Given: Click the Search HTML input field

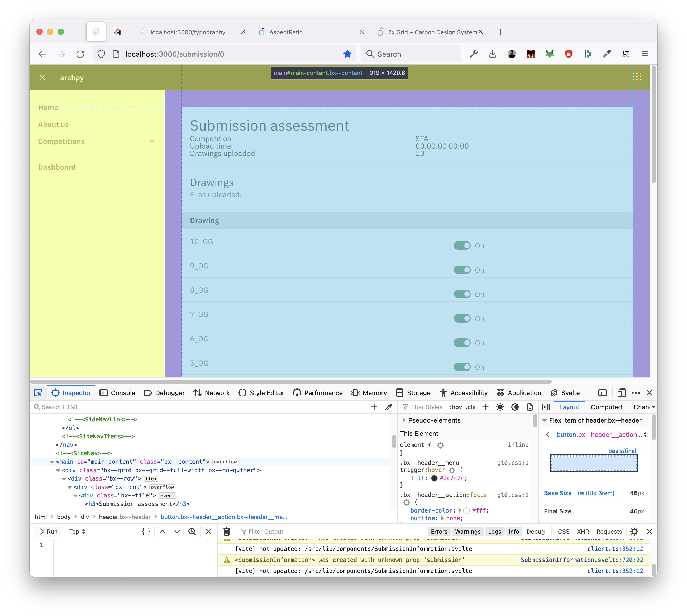Looking at the screenshot, I should (x=102, y=407).
